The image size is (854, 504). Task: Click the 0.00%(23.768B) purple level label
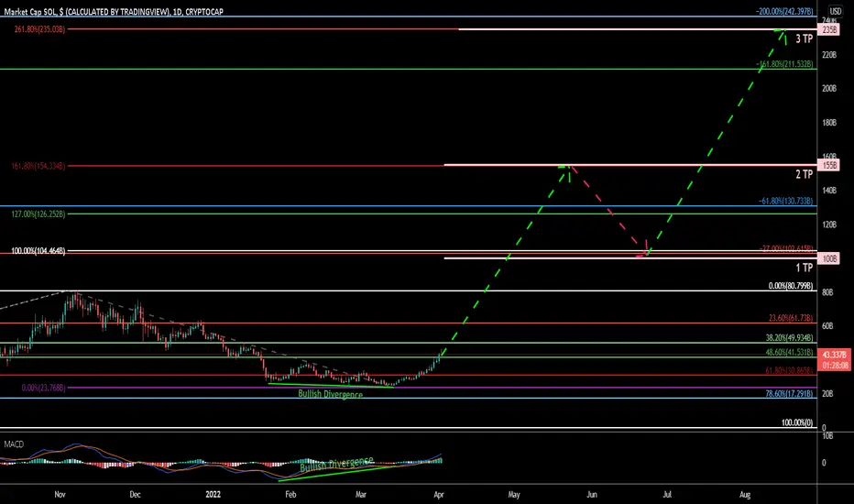tap(44, 388)
